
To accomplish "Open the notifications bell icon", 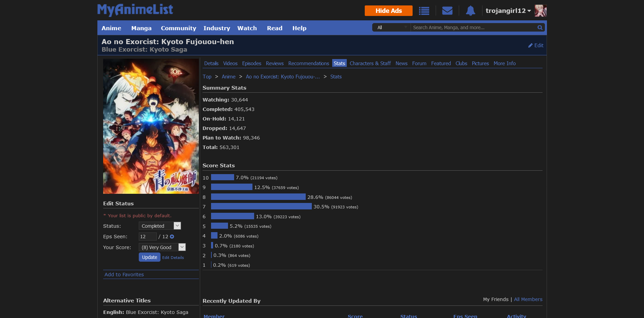I will [x=470, y=11].
